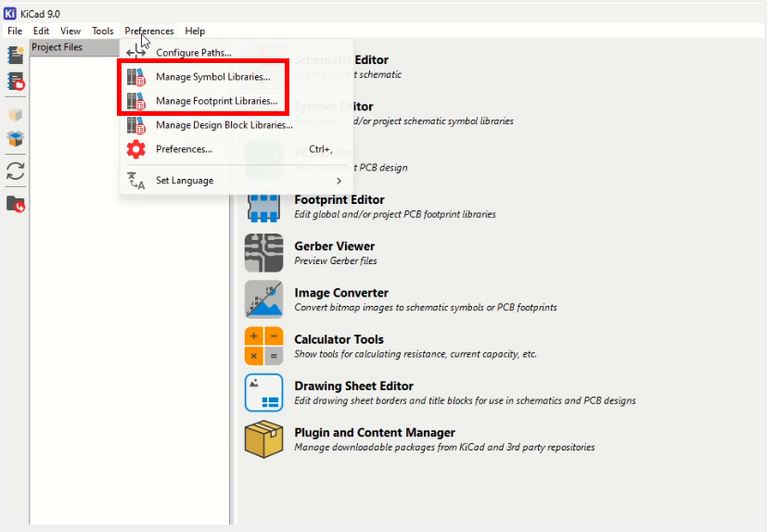Open the Image Converter icon
767x532 pixels.
(263, 299)
